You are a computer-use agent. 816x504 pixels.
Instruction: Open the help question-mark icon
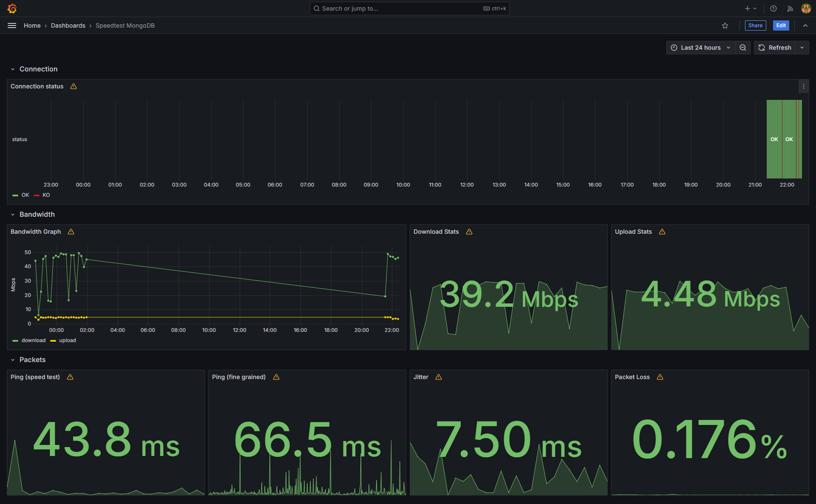pos(773,8)
